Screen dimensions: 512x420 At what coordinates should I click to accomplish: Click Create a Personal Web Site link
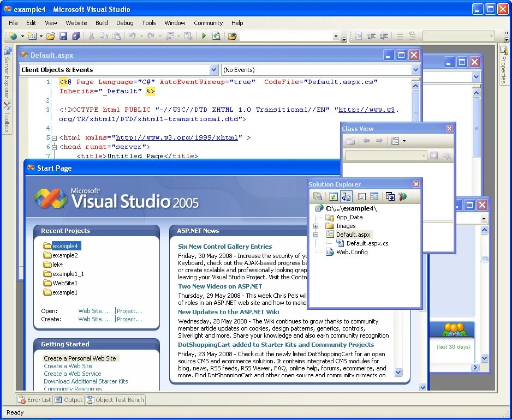point(80,358)
